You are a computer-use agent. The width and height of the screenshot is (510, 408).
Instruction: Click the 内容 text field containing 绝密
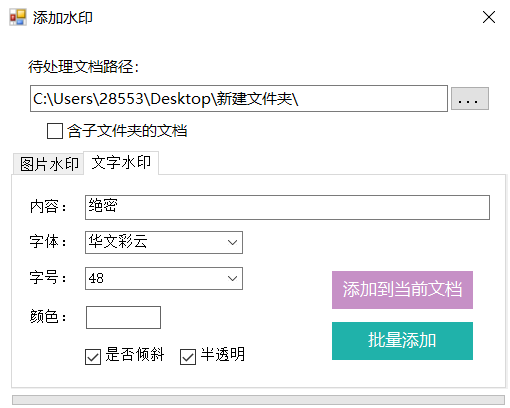pos(287,207)
